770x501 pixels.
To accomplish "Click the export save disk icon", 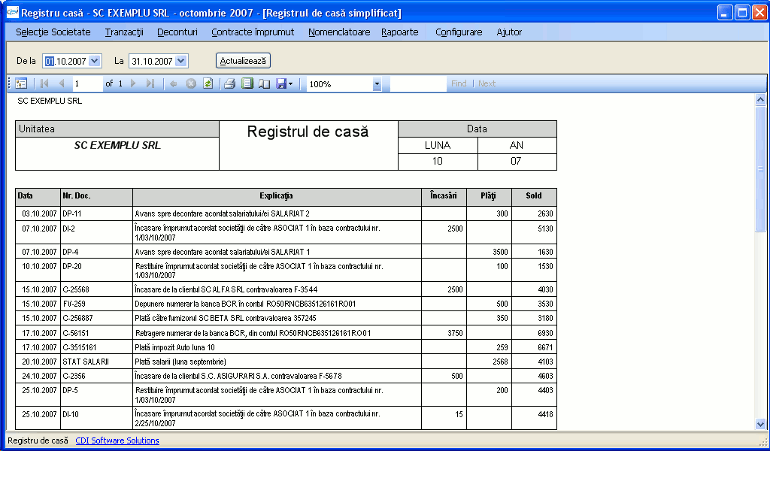I will (x=281, y=84).
